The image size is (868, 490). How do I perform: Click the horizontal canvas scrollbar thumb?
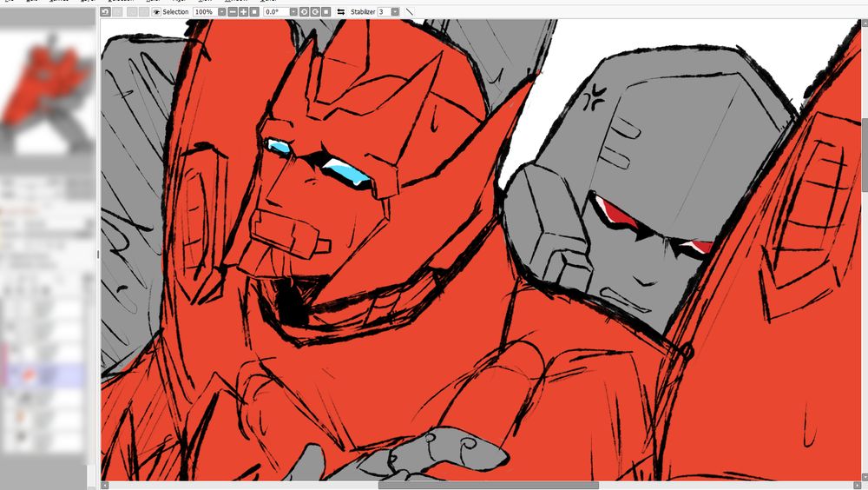pos(488,486)
